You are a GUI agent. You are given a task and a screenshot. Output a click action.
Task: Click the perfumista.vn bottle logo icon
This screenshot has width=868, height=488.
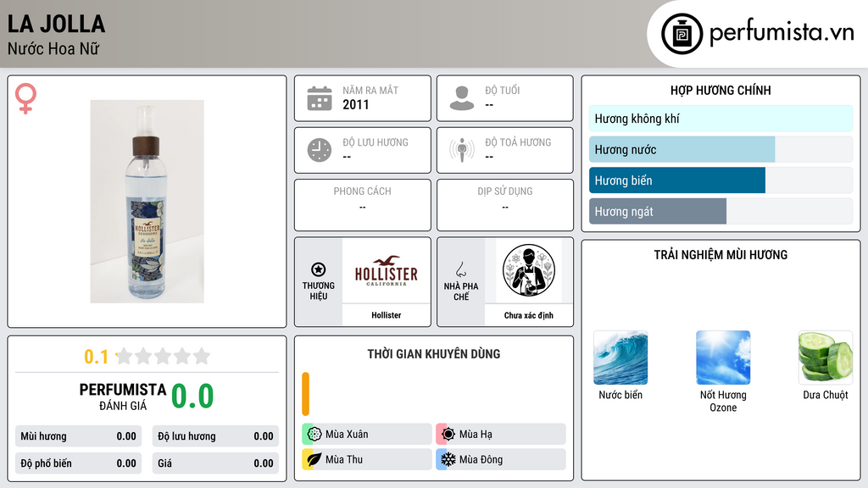point(682,34)
